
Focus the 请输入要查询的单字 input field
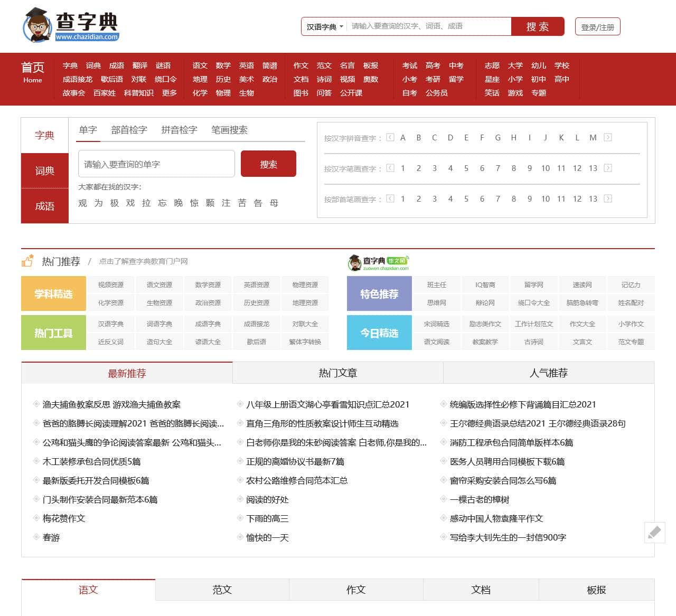tap(156, 164)
